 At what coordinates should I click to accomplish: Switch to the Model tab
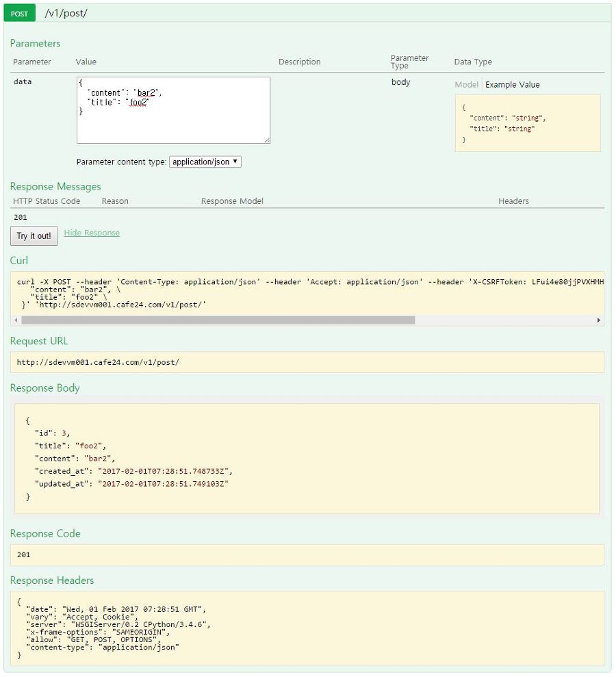point(466,85)
